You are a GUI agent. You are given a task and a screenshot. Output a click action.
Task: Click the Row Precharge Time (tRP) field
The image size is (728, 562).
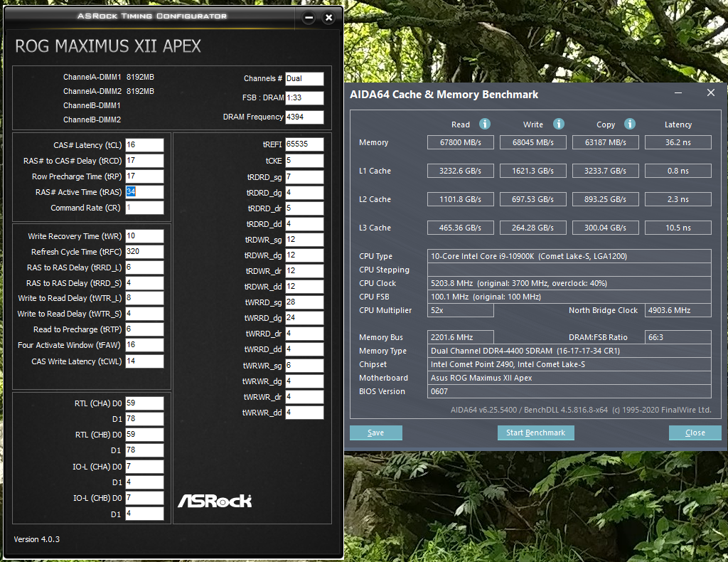[144, 176]
